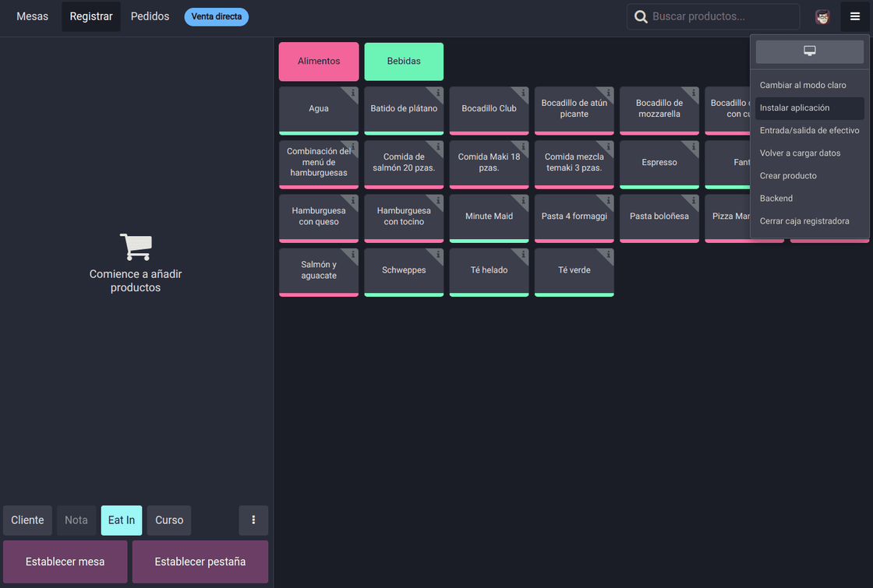Show info for Batido de plátano
The width and height of the screenshot is (873, 588).
coord(438,93)
